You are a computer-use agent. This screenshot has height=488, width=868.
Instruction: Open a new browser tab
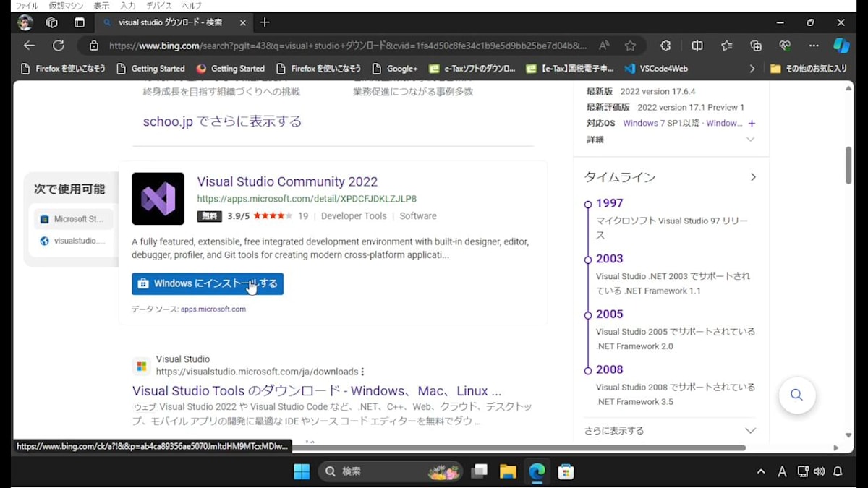pos(265,22)
